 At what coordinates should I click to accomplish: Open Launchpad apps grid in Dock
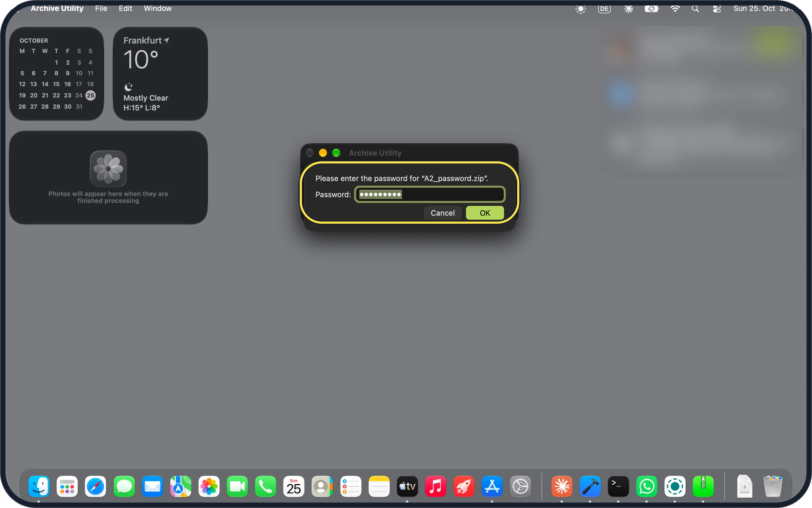[67, 486]
